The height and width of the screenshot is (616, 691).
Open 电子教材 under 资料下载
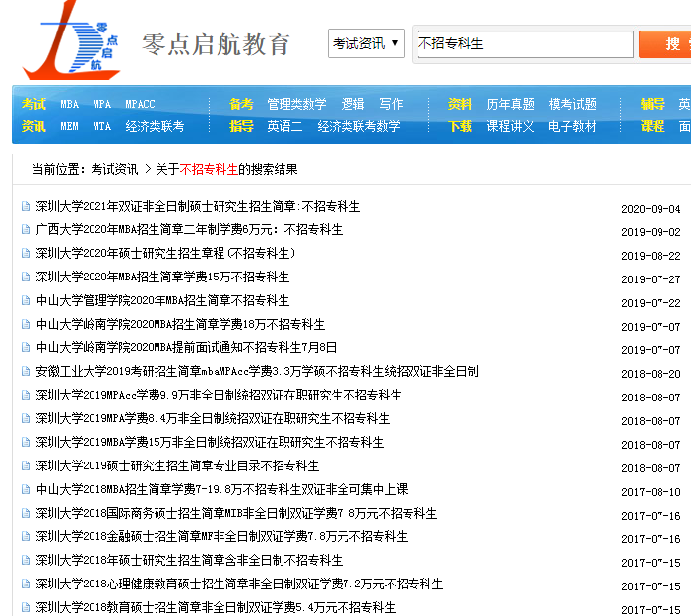point(573,127)
